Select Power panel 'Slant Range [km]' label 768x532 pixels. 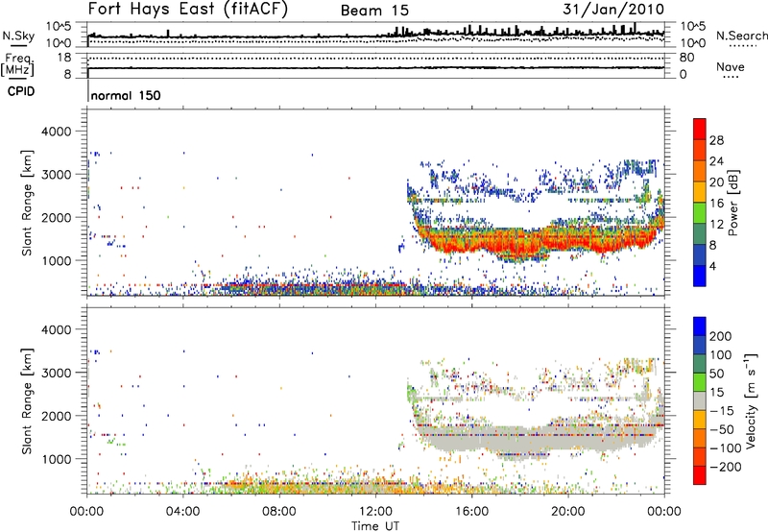click(28, 203)
